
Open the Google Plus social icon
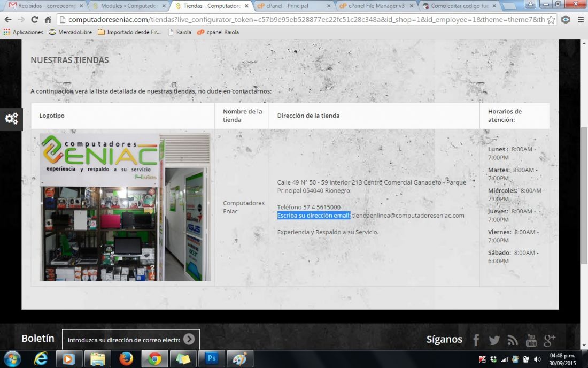(x=550, y=340)
